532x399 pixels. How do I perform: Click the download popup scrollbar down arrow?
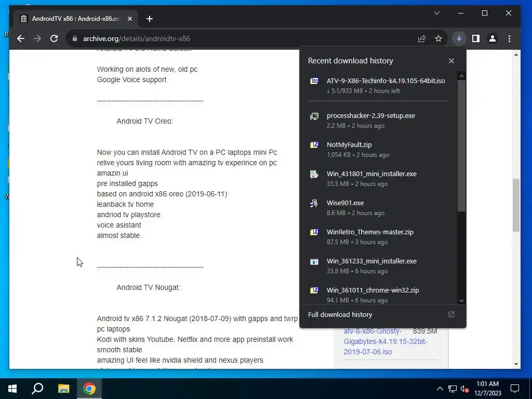coord(461,301)
